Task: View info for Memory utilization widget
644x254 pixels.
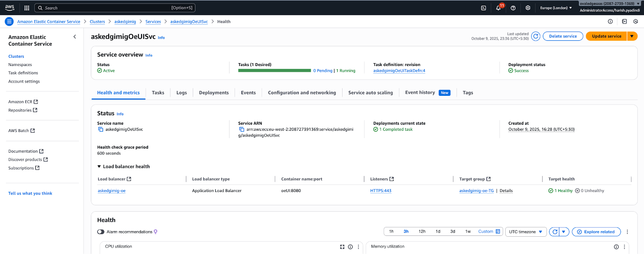Action: point(616,247)
